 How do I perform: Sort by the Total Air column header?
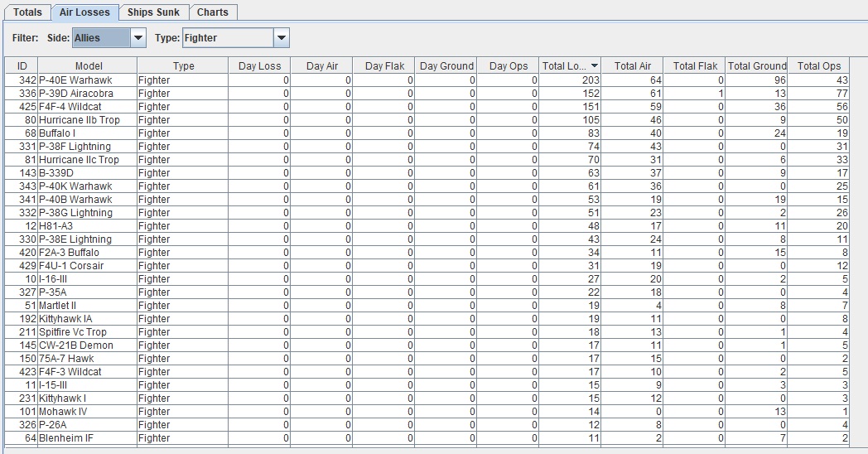[x=633, y=66]
